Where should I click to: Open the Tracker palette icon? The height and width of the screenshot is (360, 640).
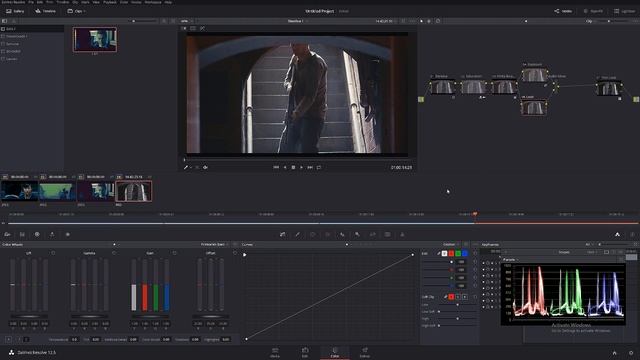[327, 234]
